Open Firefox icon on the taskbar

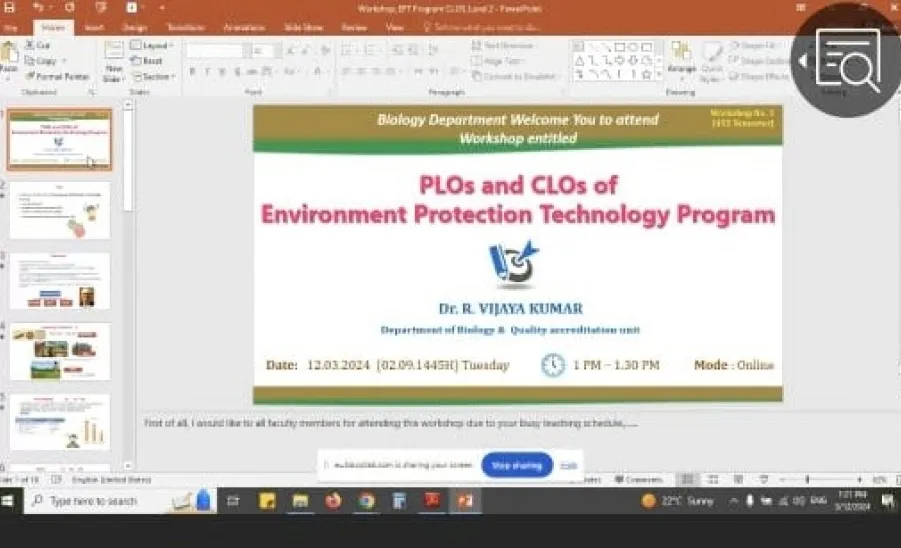[333, 501]
